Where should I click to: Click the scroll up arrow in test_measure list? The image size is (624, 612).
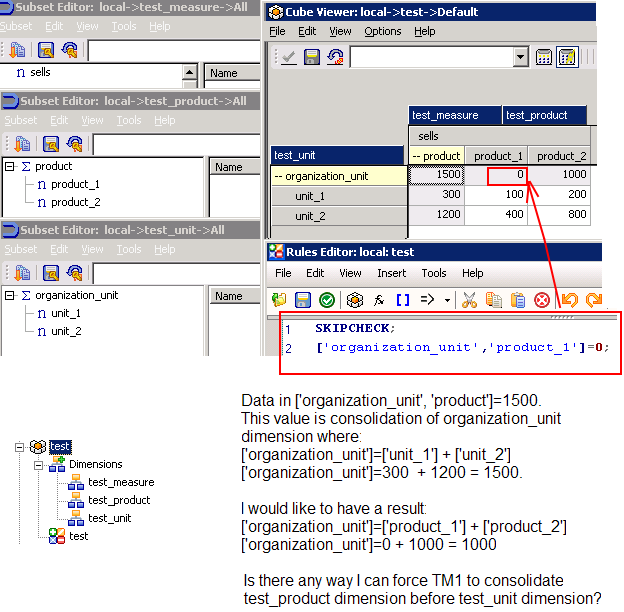190,72
